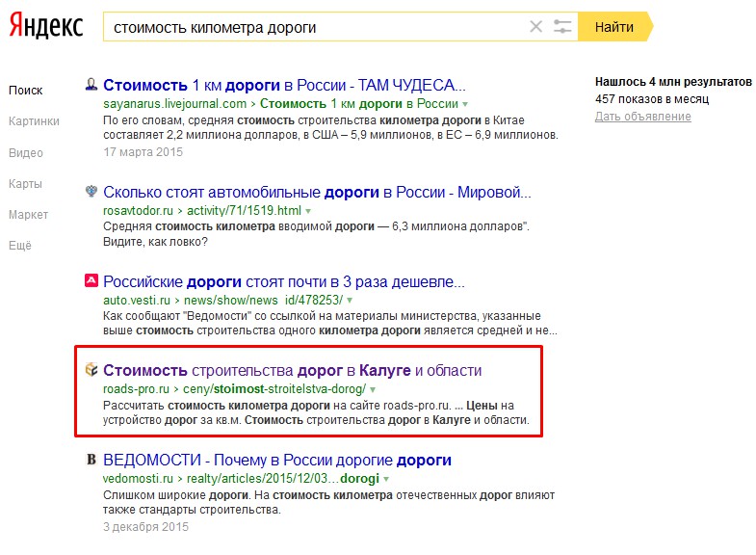The height and width of the screenshot is (555, 756).
Task: Expand the sayanarus.livejournal.com result dropdown arrow
Action: (465, 104)
